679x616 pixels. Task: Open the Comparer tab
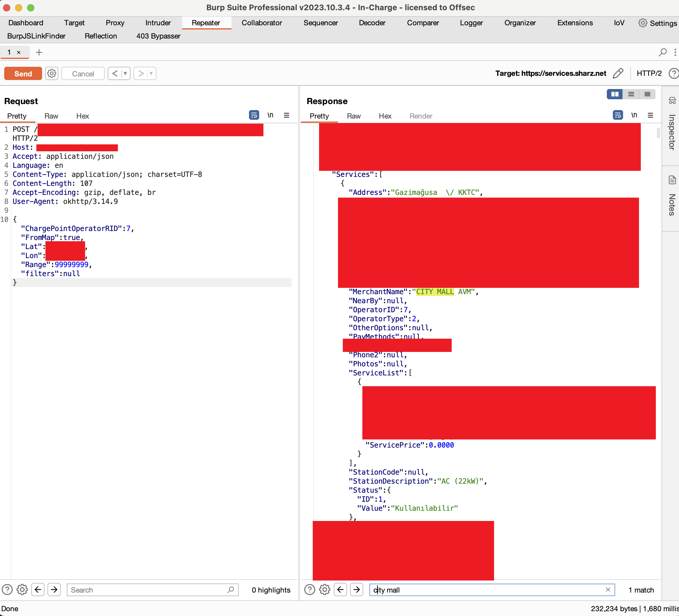tap(423, 23)
